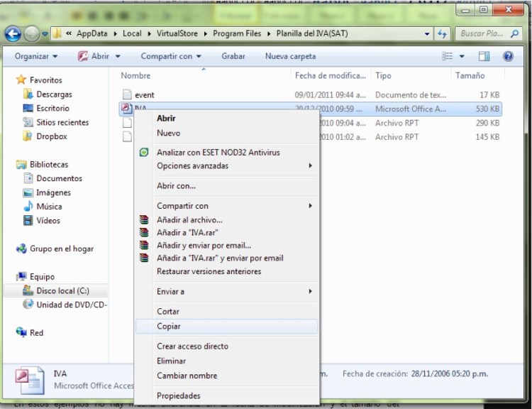532x409 pixels.
Task: Select Disco local (C:) drive
Action: [62, 291]
